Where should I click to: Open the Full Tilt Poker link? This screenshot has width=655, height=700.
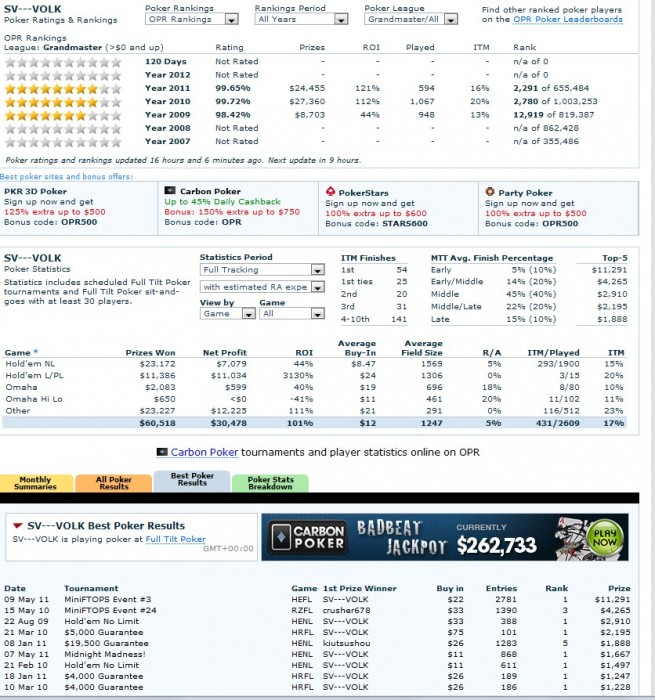tap(175, 539)
